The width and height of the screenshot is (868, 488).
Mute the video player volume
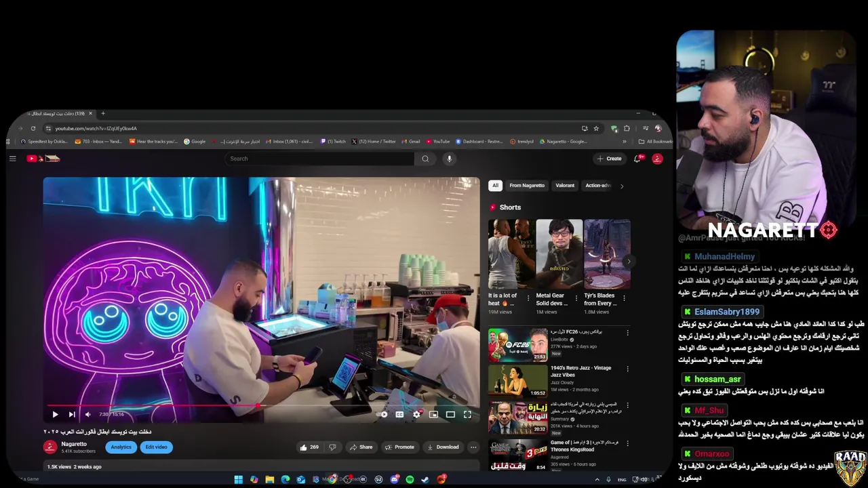[x=87, y=414]
